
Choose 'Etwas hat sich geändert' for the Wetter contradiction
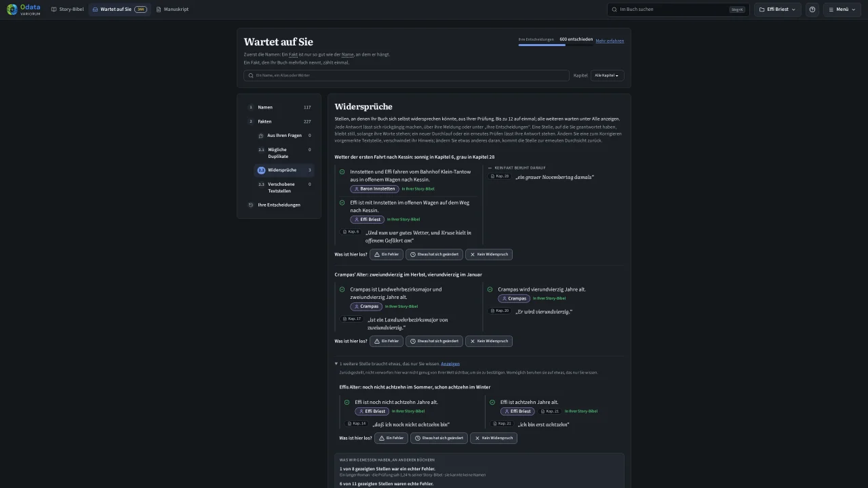click(434, 254)
